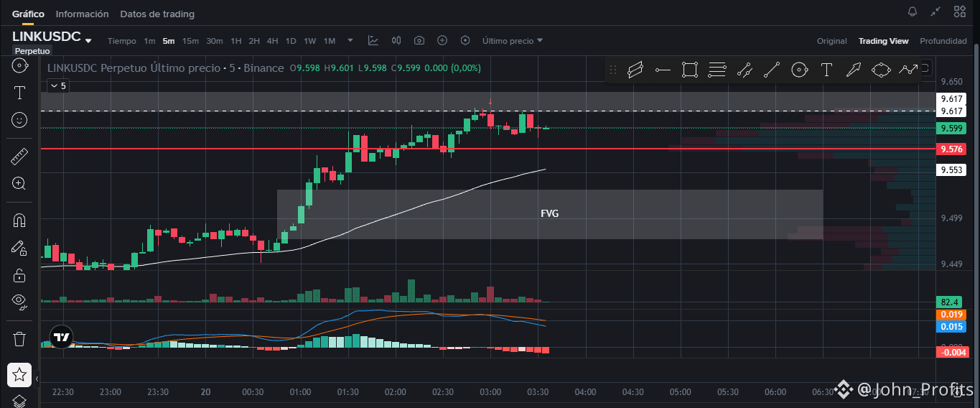Open the indicators line chart icon
Viewport: 980px width, 408px height.
tap(373, 41)
